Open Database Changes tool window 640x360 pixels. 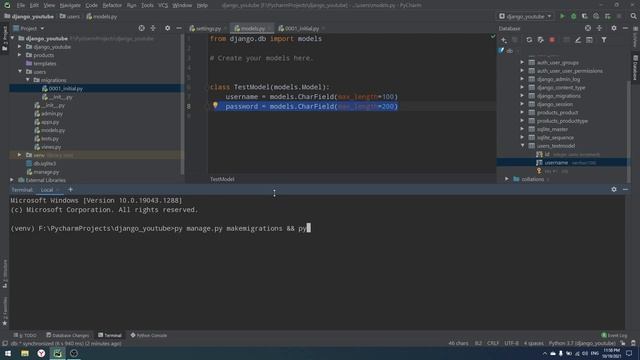[x=67, y=335]
